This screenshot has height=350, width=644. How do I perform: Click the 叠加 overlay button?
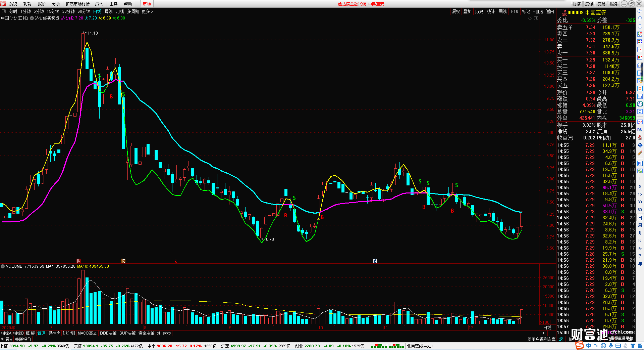467,11
